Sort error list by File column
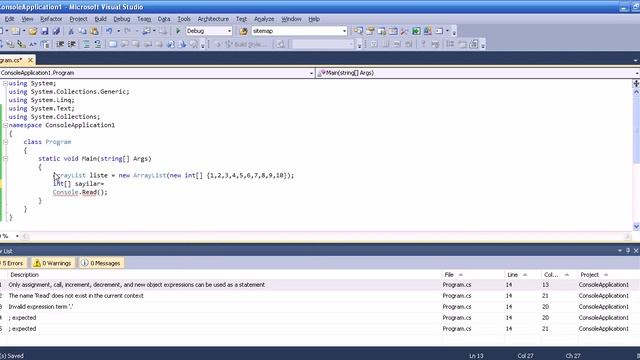This screenshot has width=640, height=360. [473, 275]
